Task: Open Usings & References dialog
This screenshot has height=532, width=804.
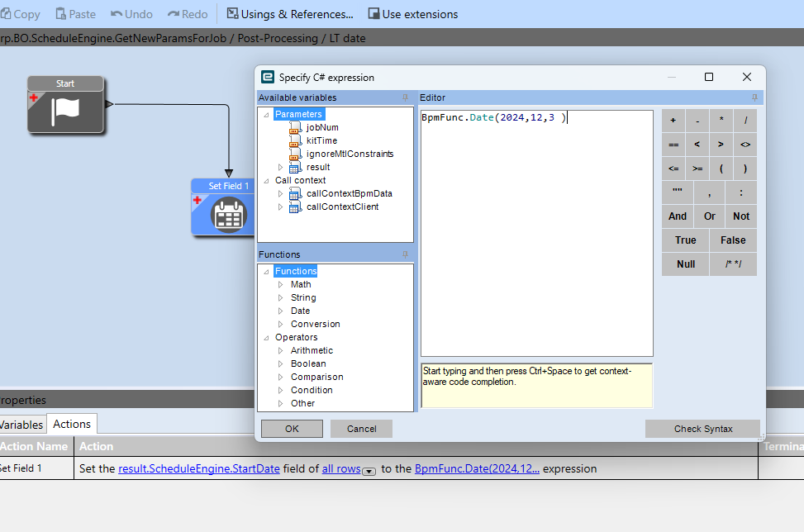Action: click(x=290, y=14)
